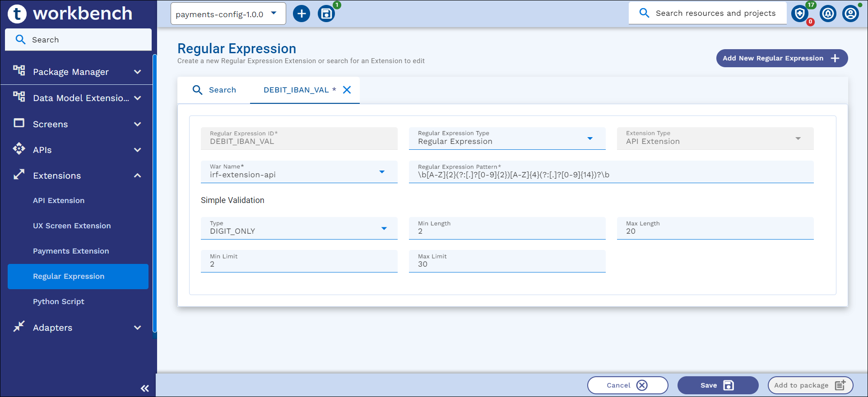Click the workbench logo icon

pyautogui.click(x=17, y=14)
